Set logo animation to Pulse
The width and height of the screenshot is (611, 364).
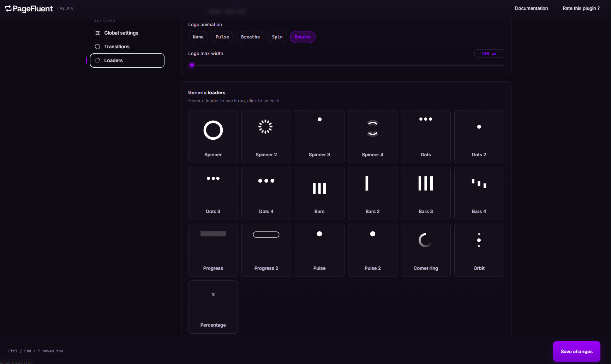[x=222, y=37]
